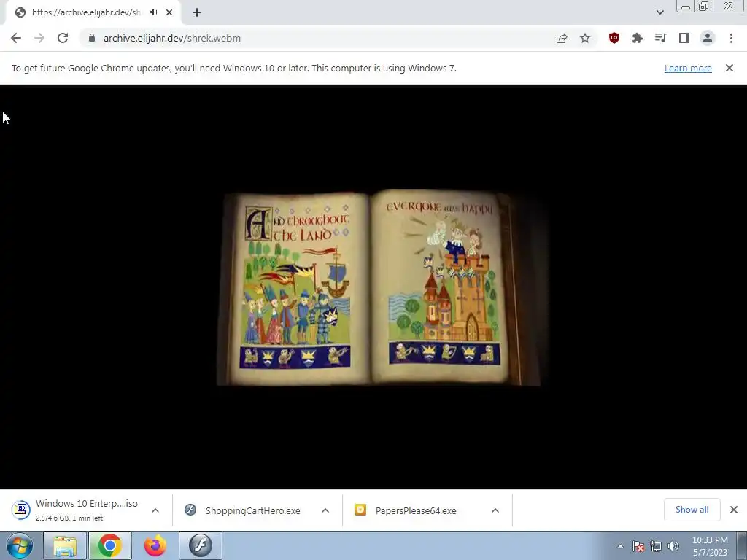Open the media controls icon in toolbar

point(661,38)
